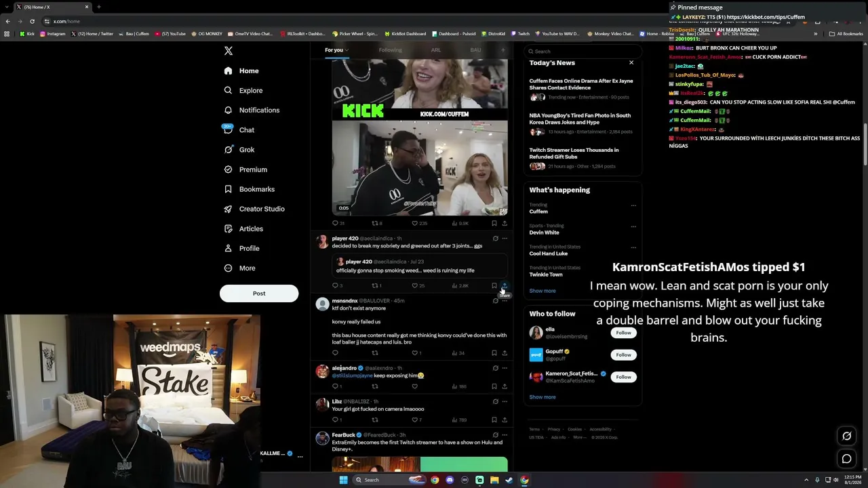
Task: Open Explore in the sidebar
Action: [x=243, y=90]
